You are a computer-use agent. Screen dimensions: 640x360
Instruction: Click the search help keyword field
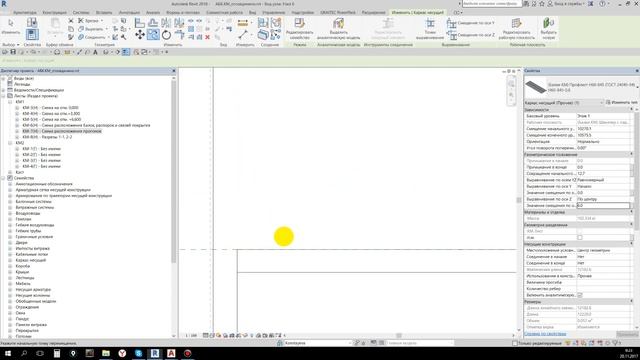coord(492,4)
